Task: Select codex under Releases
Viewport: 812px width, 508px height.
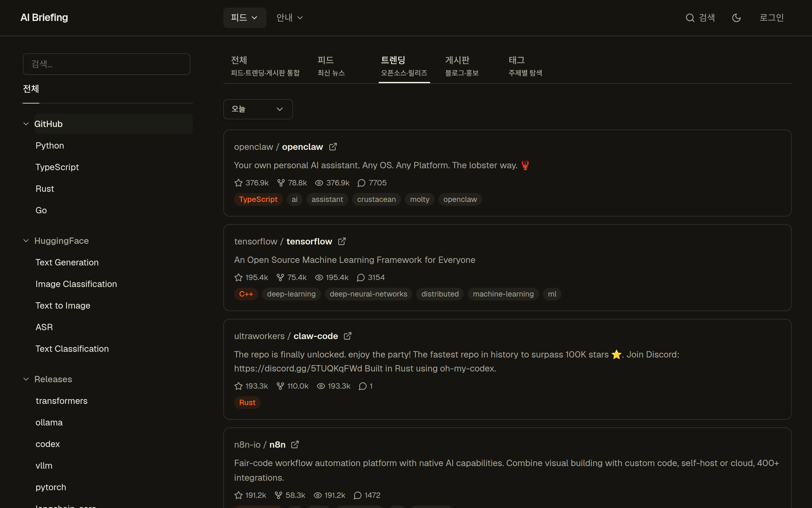Action: tap(48, 444)
